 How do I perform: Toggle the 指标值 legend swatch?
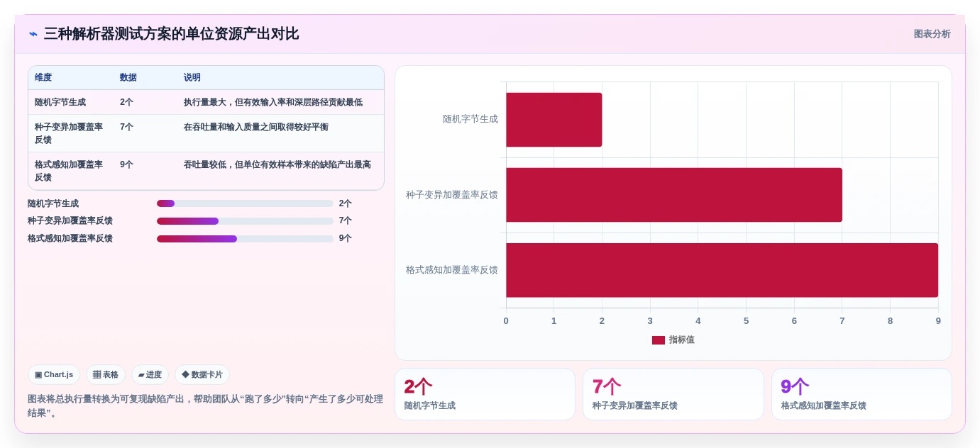pyautogui.click(x=659, y=340)
